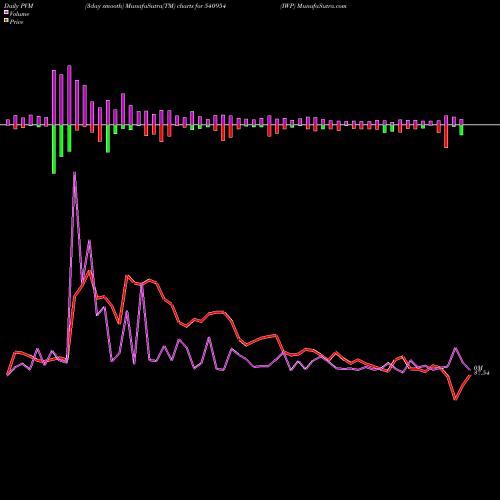The width and height of the screenshot is (500, 500).
Task: Click the magenta Volume legend swatch
Action: tap(6, 13)
